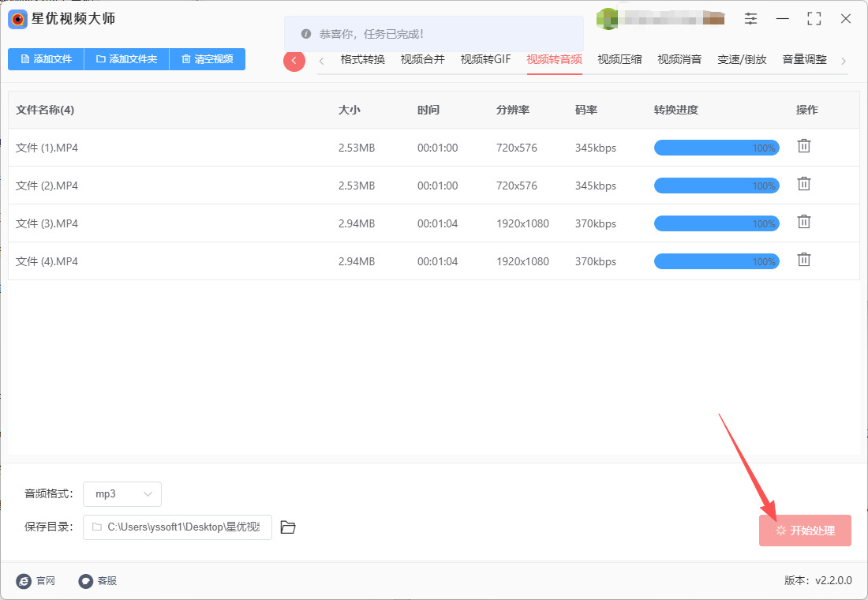
Task: Click the 00:01:04 duration of 文件 (3).MP4
Action: [437, 224]
